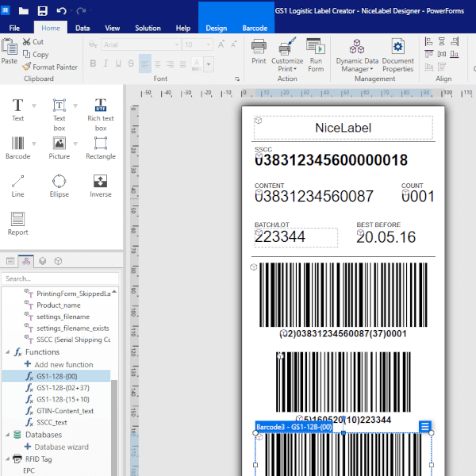The height and width of the screenshot is (476, 476).
Task: Select the Barcode object tool
Action: pos(17,148)
